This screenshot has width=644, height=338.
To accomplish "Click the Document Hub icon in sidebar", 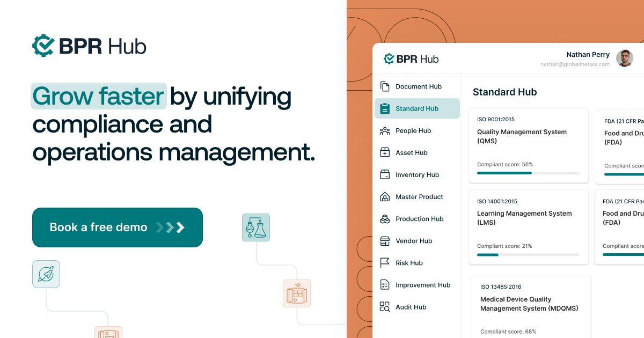I will (385, 86).
